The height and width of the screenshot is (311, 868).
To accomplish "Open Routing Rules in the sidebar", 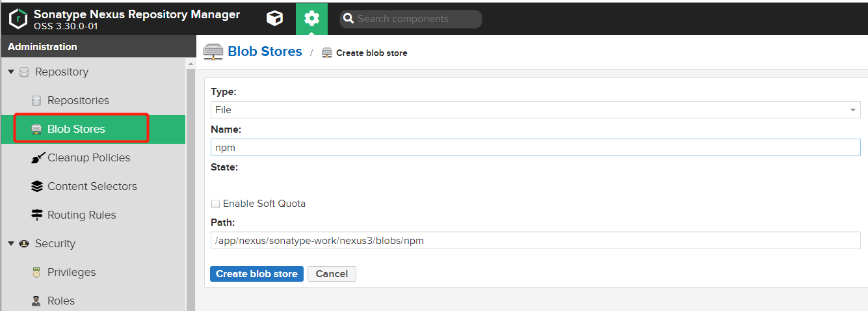I will pyautogui.click(x=82, y=215).
